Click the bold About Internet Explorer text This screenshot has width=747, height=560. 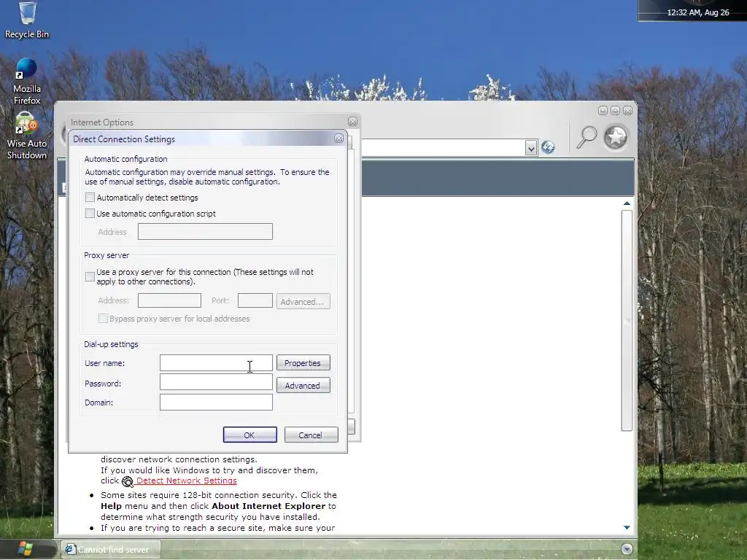(268, 506)
